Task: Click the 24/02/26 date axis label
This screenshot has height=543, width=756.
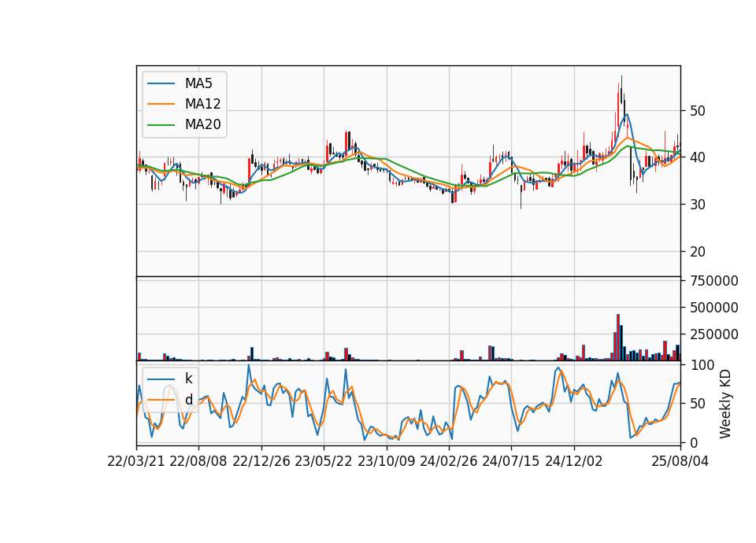Action: click(448, 461)
